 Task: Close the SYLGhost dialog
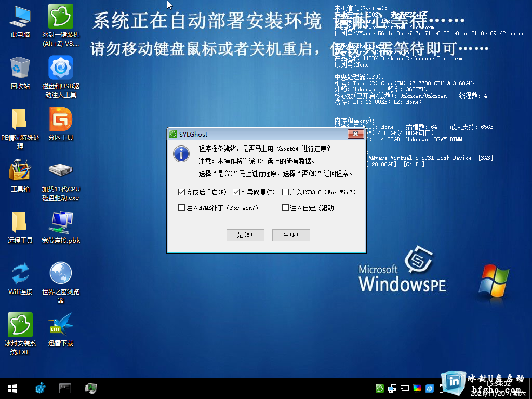point(355,134)
